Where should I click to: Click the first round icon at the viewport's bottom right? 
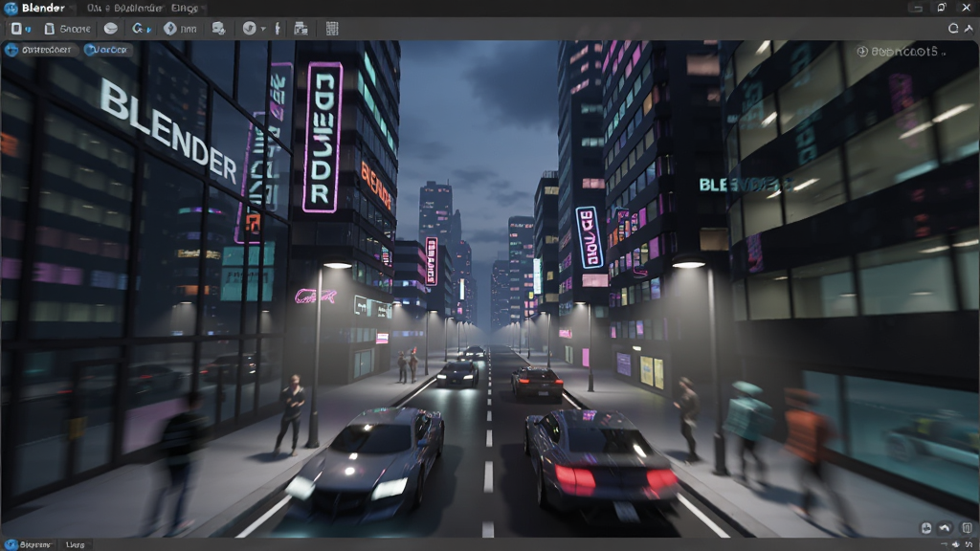(x=925, y=528)
